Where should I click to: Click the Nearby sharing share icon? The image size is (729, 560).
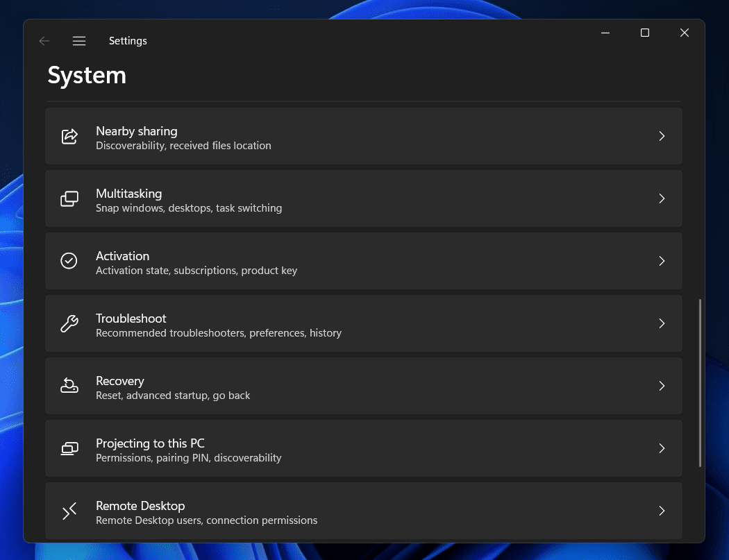69,137
